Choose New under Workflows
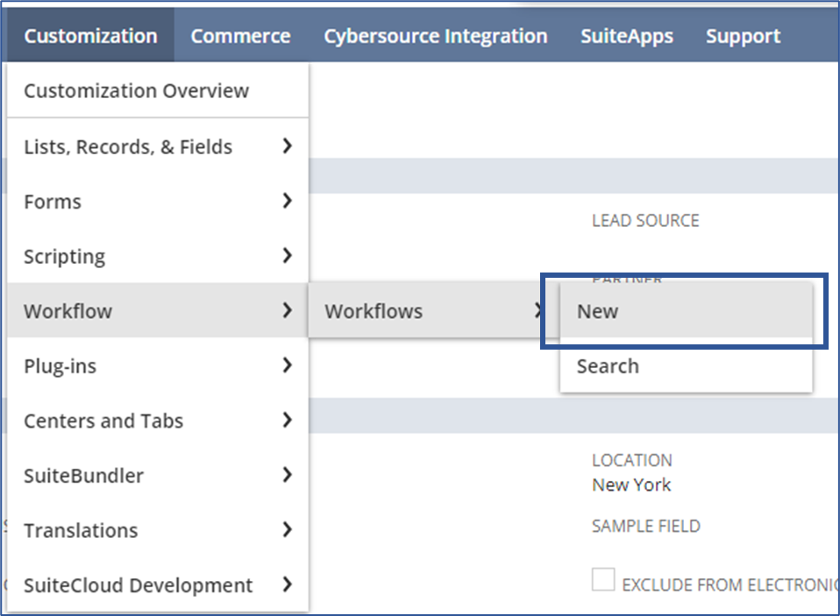840x616 pixels. click(x=687, y=311)
